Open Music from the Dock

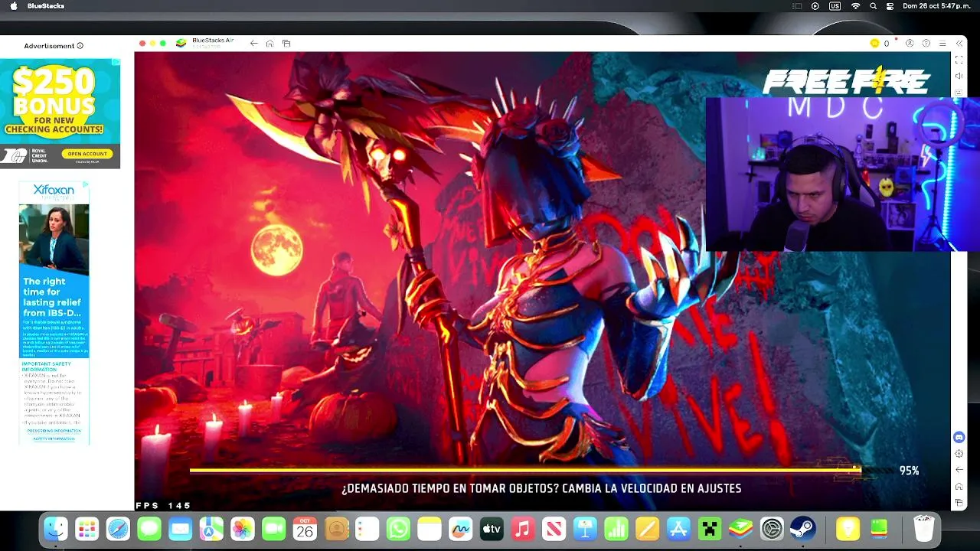[x=523, y=529]
